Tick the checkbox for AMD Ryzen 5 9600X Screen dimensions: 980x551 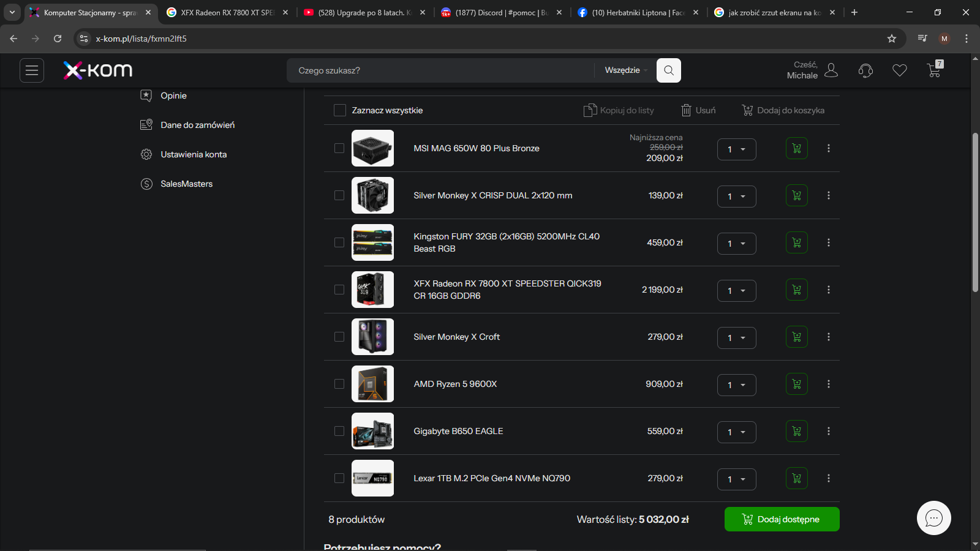pos(339,384)
